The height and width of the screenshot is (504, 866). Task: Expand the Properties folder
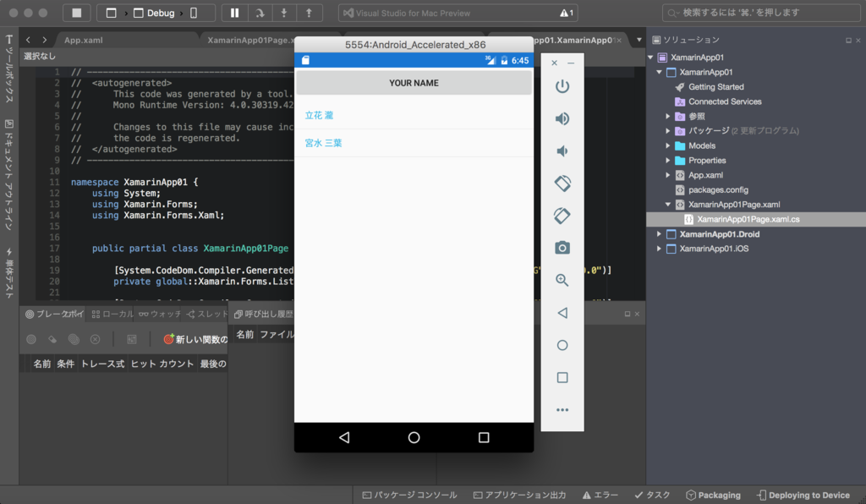tap(668, 161)
